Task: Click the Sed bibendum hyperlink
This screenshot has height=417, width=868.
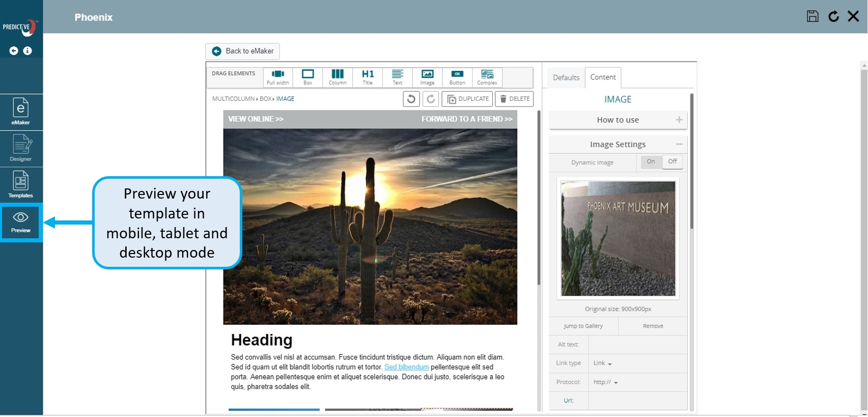Action: 406,367
